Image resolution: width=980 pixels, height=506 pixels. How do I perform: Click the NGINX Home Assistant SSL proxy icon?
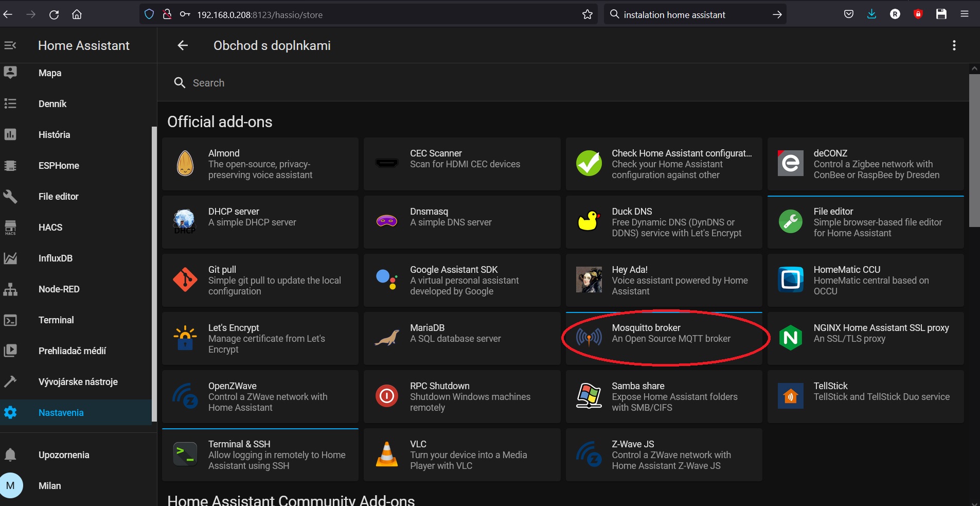tap(791, 338)
